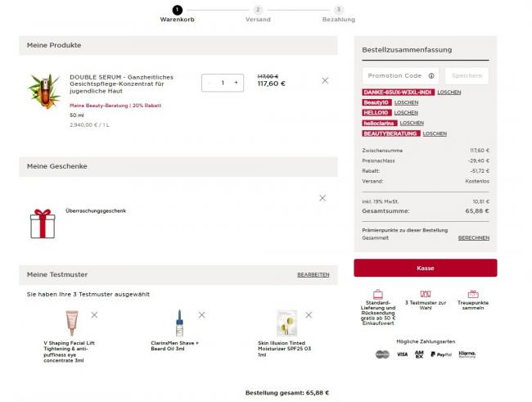532x402 pixels.
Task: Click the Promotion Code input field
Action: [394, 75]
